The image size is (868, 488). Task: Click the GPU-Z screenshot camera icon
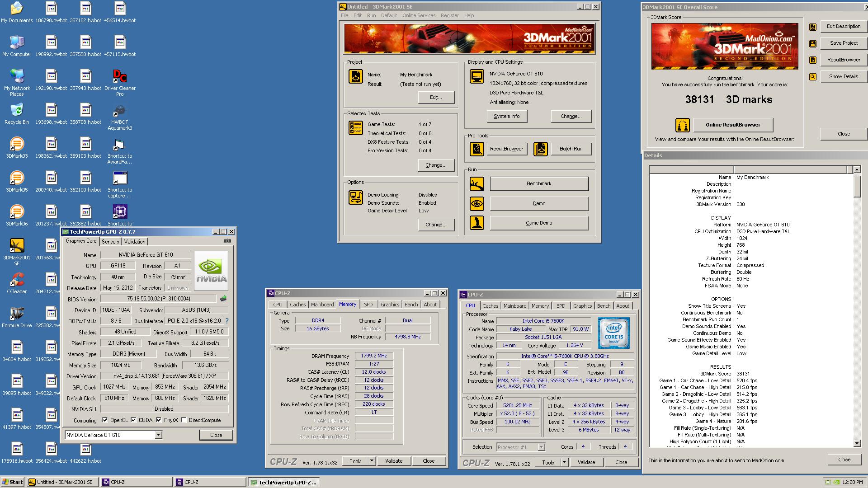tap(227, 241)
